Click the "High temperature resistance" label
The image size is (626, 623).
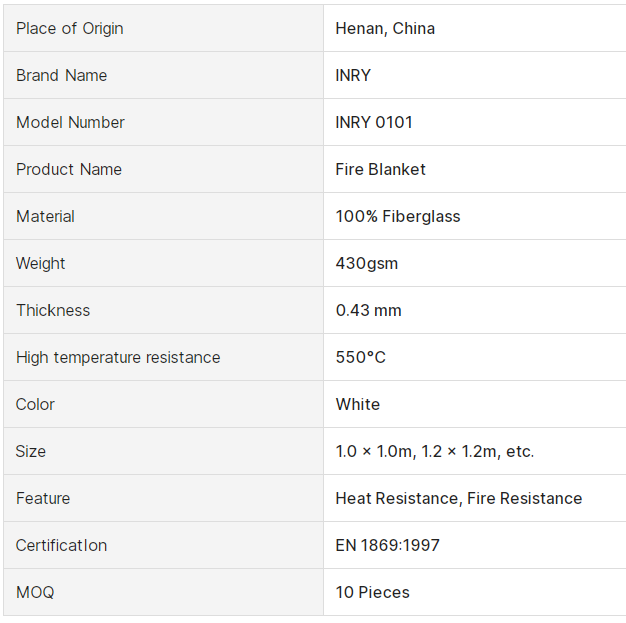pos(118,357)
